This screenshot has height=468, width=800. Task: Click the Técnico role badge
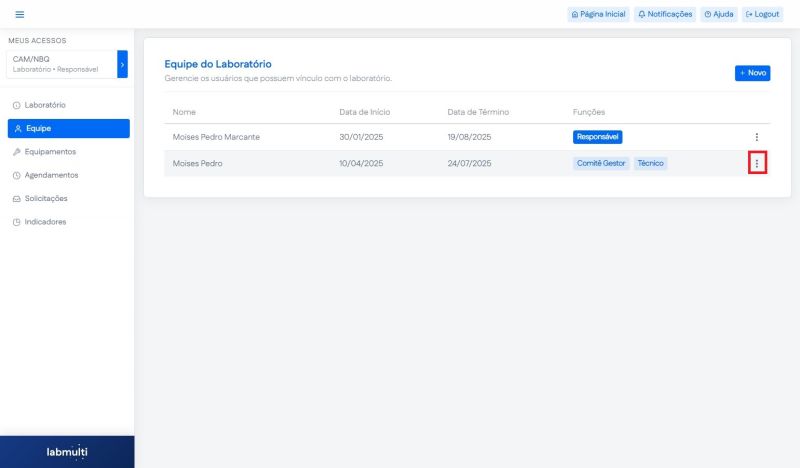(650, 163)
